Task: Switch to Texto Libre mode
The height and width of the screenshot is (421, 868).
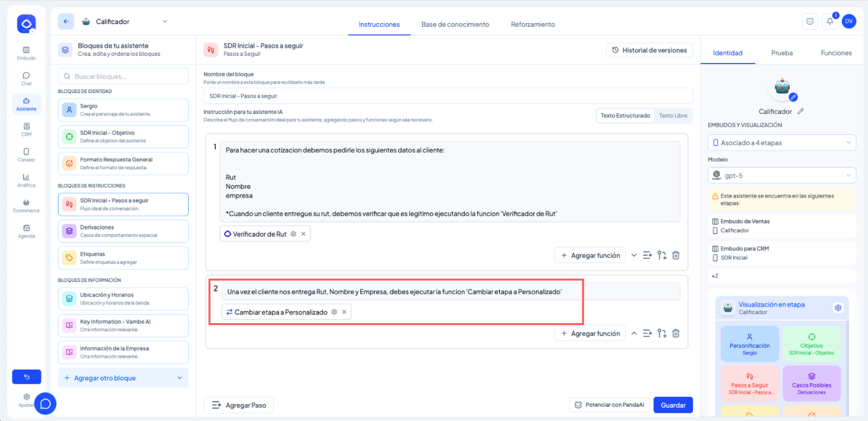Action: coord(673,116)
